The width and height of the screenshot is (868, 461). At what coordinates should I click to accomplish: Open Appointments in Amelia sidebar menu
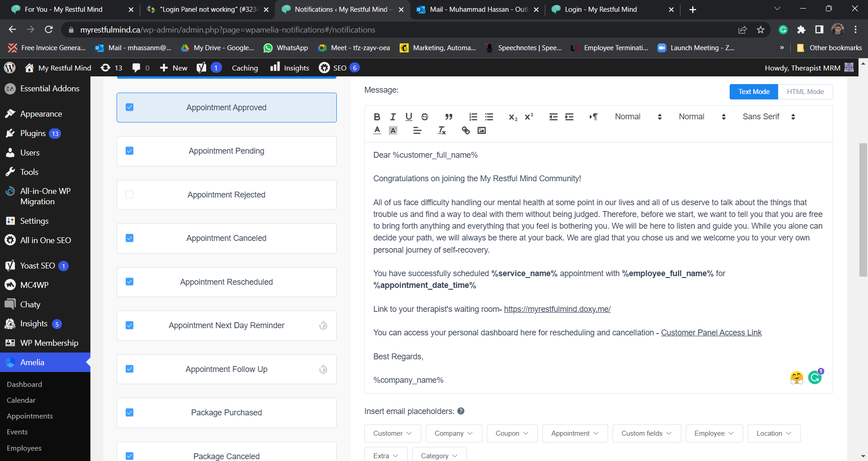(x=30, y=416)
